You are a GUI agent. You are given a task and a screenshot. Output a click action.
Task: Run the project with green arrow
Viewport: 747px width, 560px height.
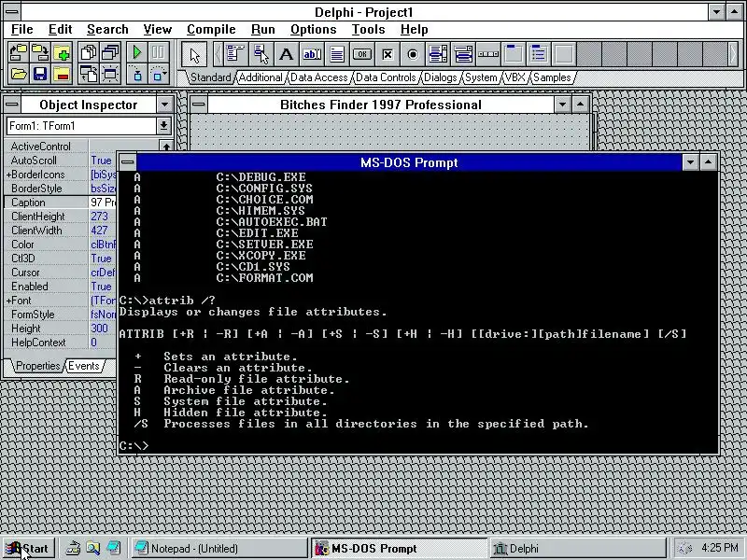[137, 52]
